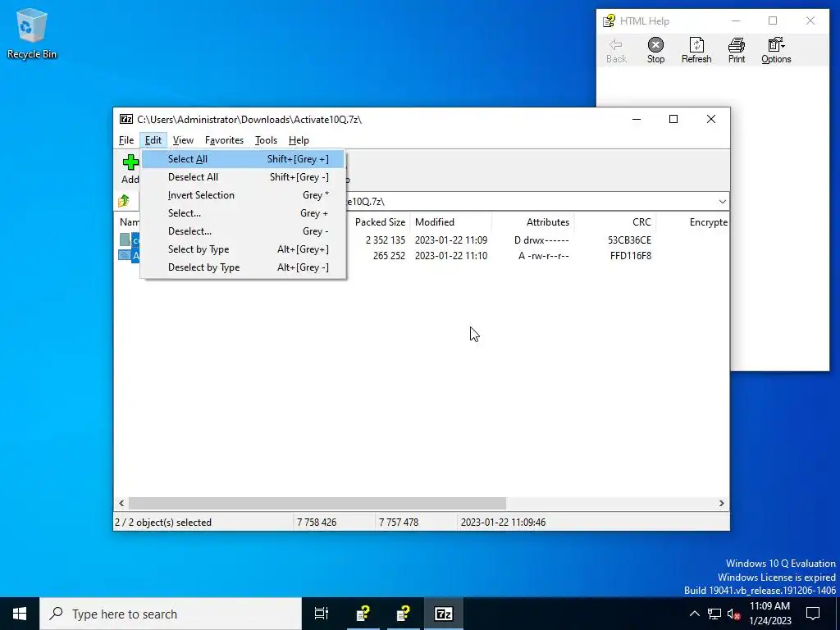Sort by Packed Size column header
Image resolution: width=840 pixels, height=630 pixels.
point(378,222)
